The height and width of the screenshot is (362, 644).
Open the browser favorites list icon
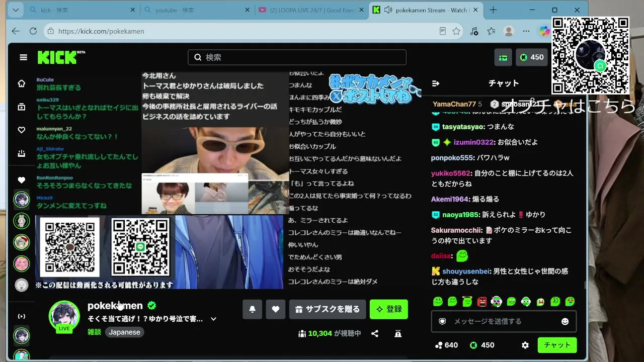[x=491, y=31]
